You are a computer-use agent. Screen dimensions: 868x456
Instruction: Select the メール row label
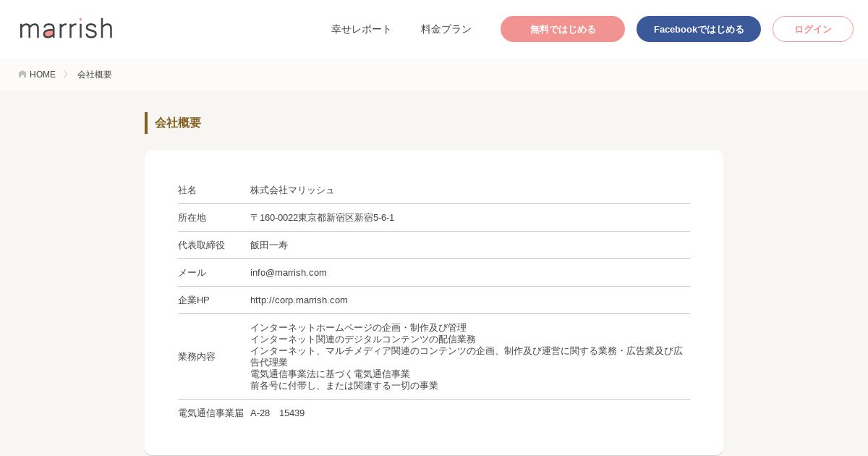pos(192,273)
